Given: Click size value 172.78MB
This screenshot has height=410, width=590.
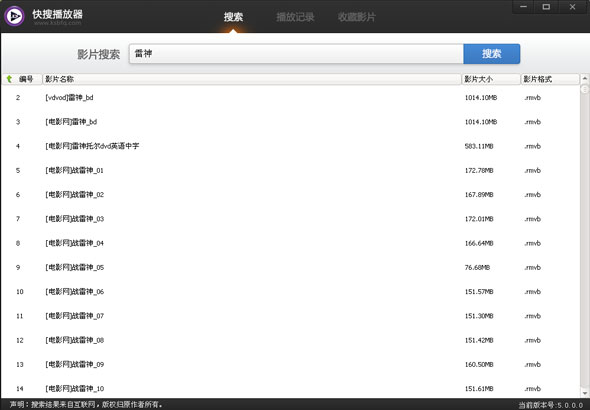Looking at the screenshot, I should (x=479, y=170).
